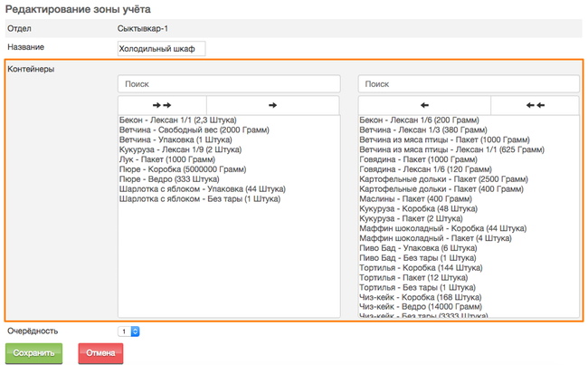
Task: Select 'Говядина - Лексан 1/6 (120 Грамм)'
Action: click(x=426, y=169)
